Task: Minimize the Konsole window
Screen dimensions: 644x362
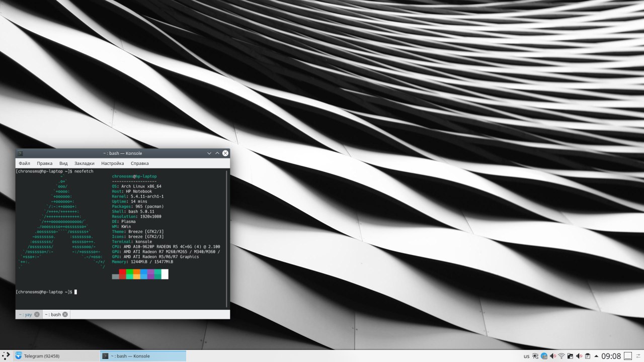Action: [x=209, y=153]
